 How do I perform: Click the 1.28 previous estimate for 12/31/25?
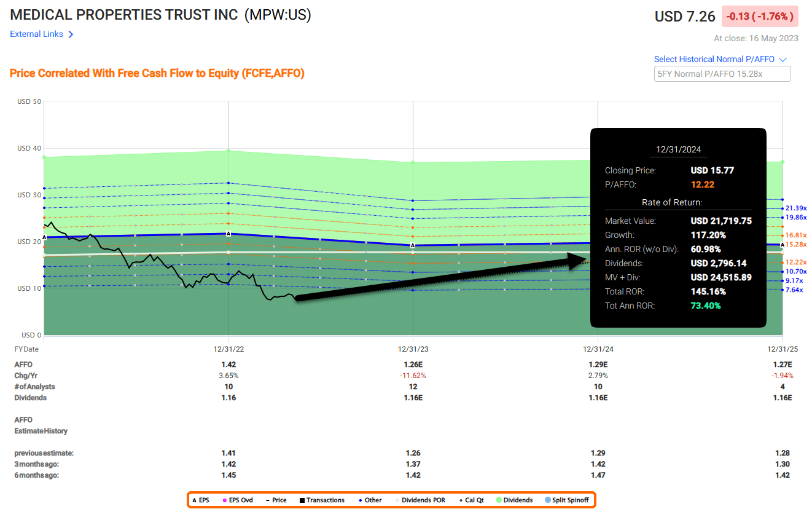[x=783, y=453]
